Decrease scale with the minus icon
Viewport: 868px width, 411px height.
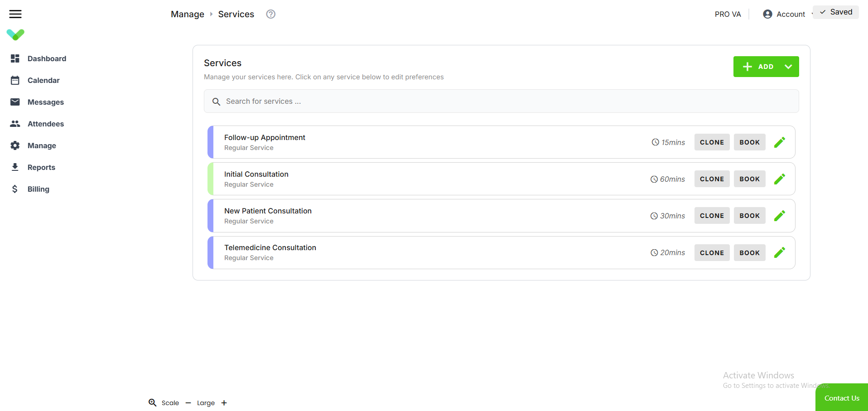(188, 403)
